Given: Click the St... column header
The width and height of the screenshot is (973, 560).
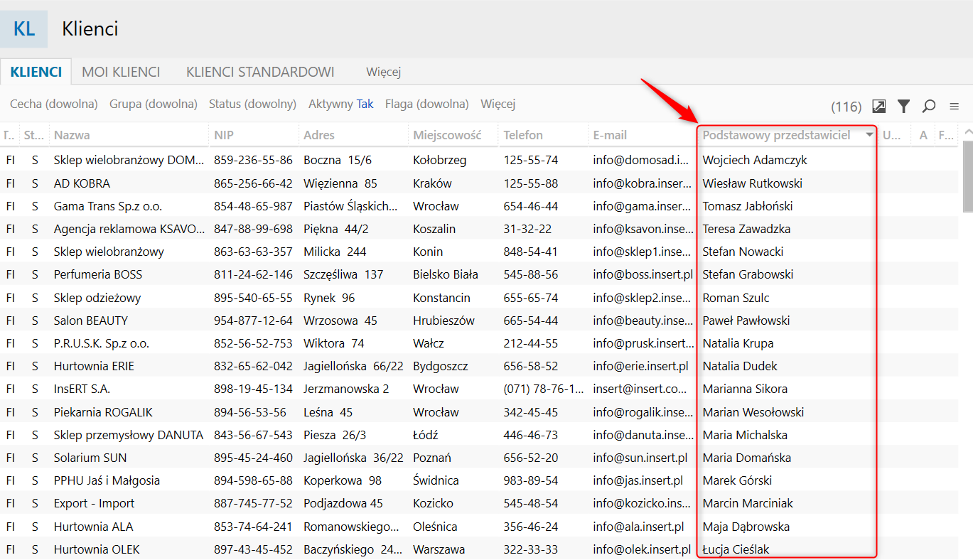Looking at the screenshot, I should click(34, 135).
